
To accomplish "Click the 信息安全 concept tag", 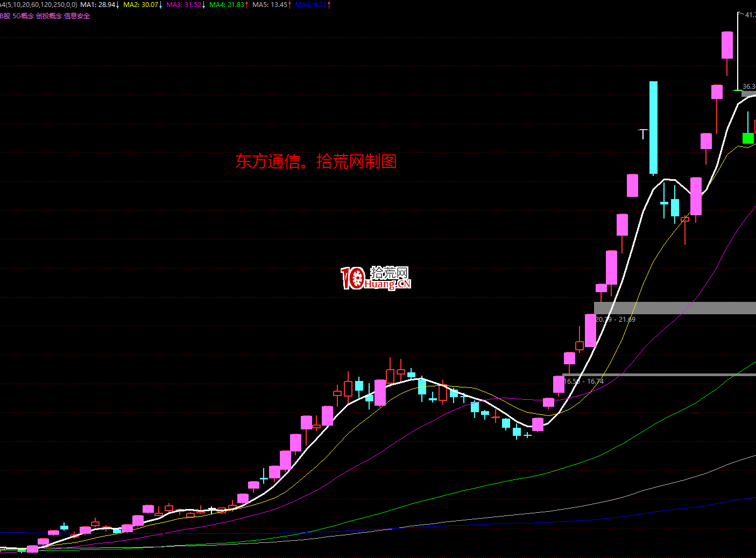I will click(77, 16).
